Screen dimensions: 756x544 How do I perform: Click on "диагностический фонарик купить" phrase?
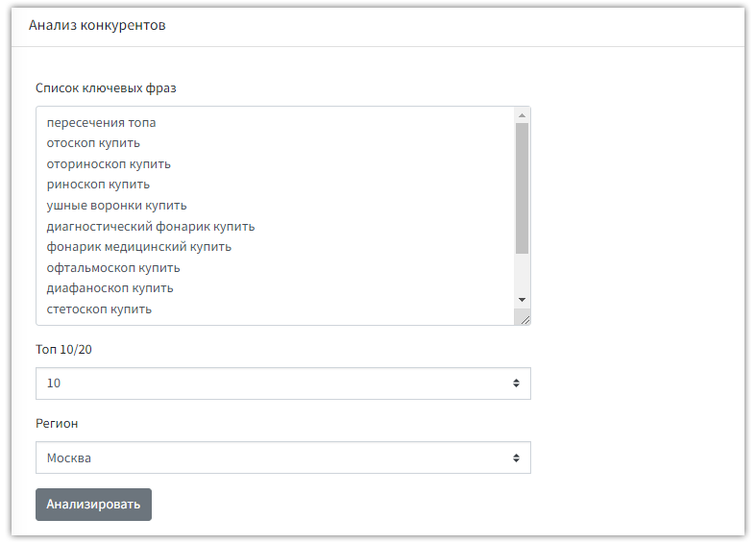(150, 227)
